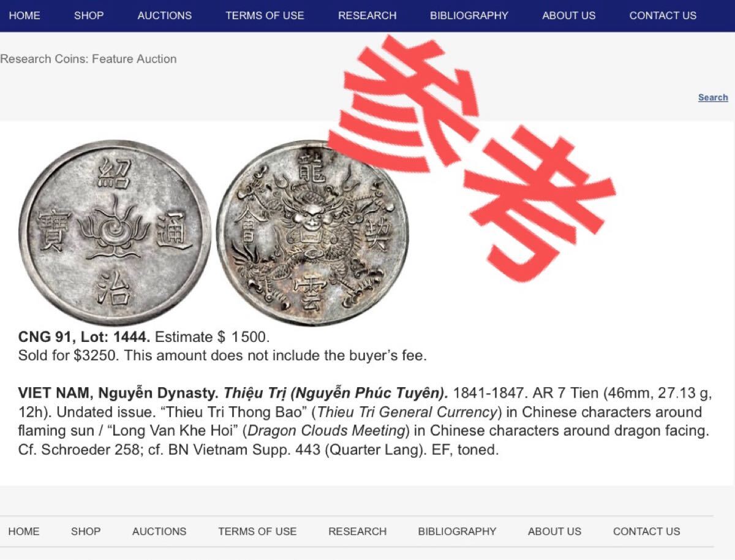Go to SHOP in top navigation
The height and width of the screenshot is (560, 735).
pyautogui.click(x=89, y=16)
